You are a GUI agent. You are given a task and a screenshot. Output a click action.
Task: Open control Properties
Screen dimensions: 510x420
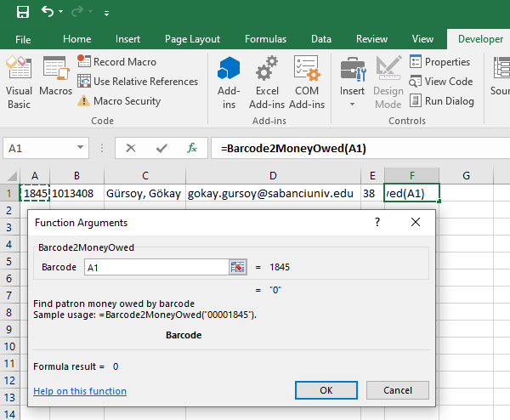pos(439,62)
